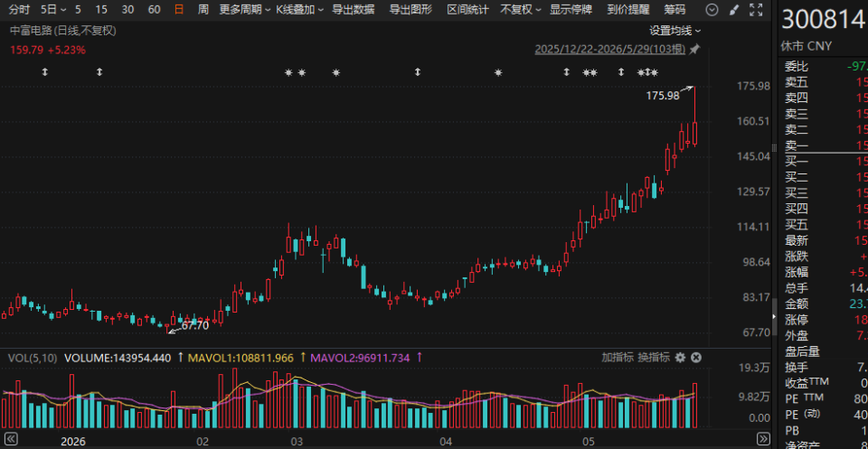Switch to 周 weekly period
This screenshot has height=449, width=868.
point(203,9)
